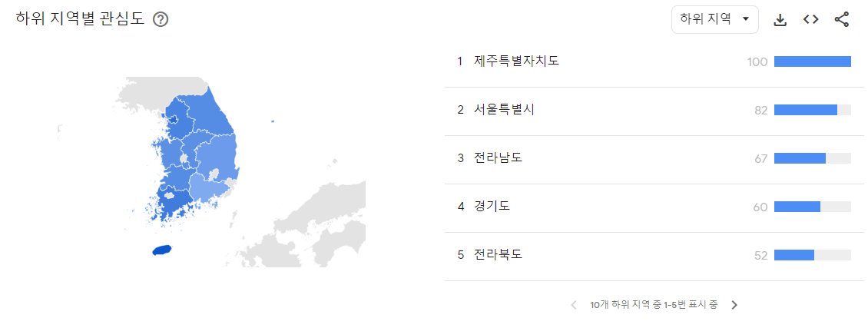
Task: Open the 전라남도 region entry
Action: pyautogui.click(x=654, y=159)
